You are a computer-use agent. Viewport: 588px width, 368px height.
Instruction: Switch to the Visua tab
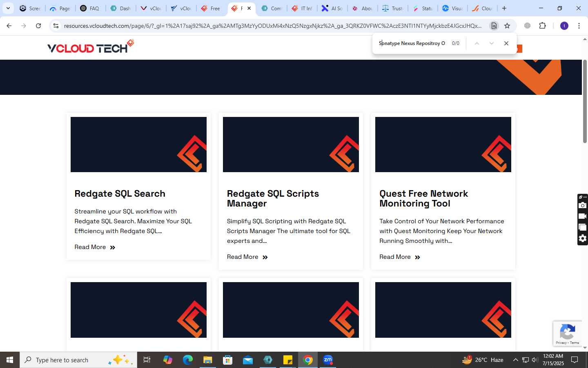453,8
